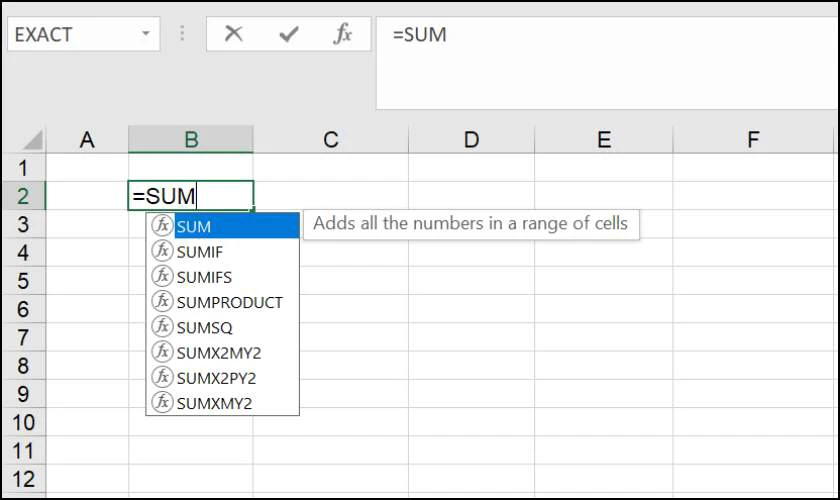The width and height of the screenshot is (840, 500).
Task: Select SUMX2PY2 from the suggestions
Action: (x=223, y=377)
